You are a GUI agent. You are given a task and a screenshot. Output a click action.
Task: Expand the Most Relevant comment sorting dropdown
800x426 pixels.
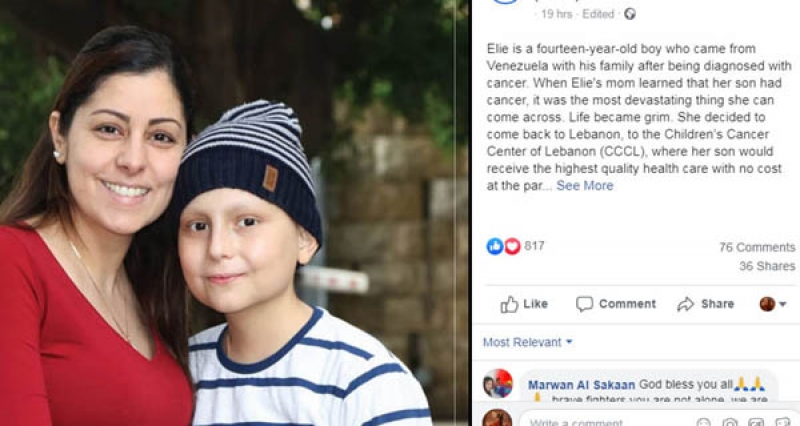[528, 342]
